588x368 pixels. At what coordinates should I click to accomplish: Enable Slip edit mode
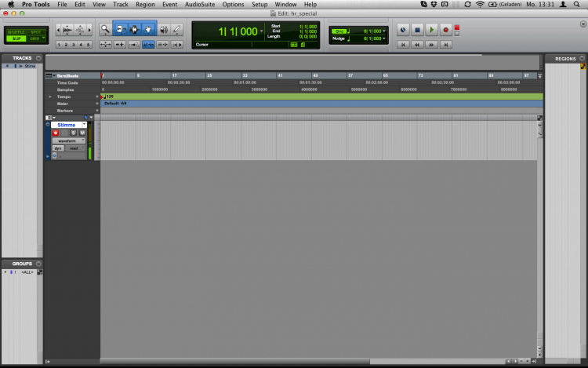[16, 38]
